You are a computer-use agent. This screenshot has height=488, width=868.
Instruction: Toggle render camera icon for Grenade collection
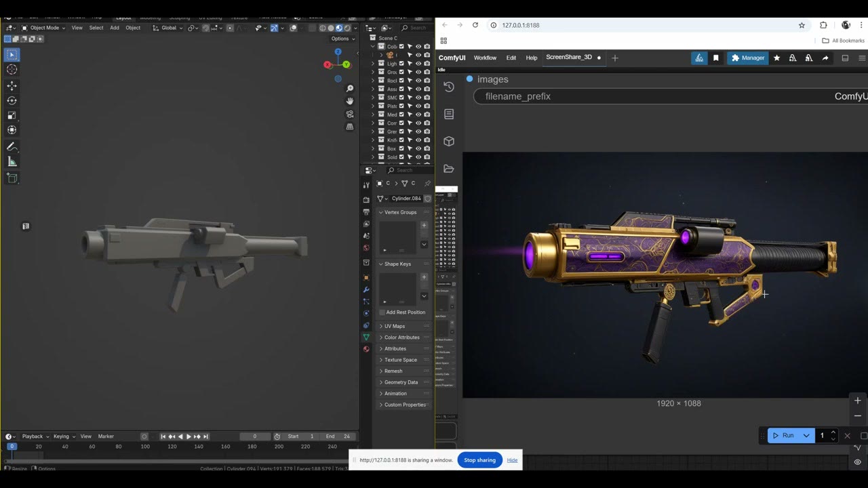427,131
